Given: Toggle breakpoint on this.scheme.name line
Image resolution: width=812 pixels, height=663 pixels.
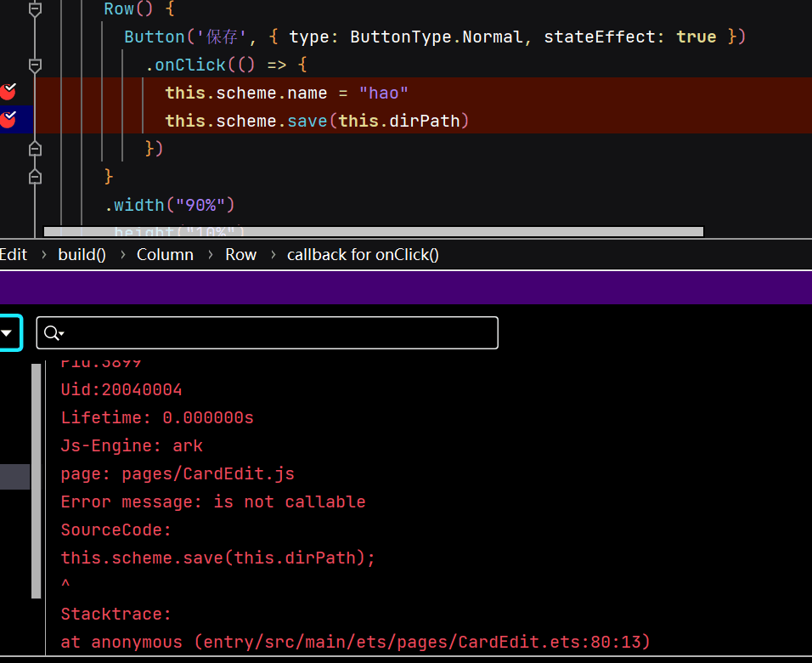Looking at the screenshot, I should pyautogui.click(x=8, y=92).
